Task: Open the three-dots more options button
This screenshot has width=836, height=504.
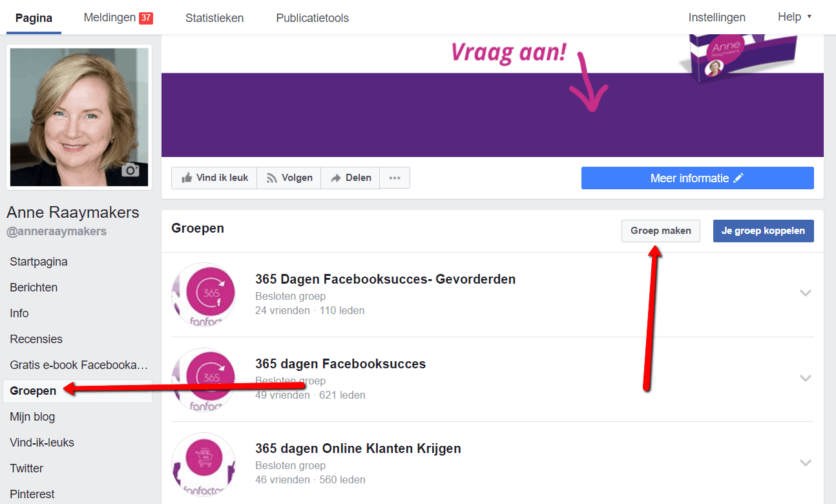Action: pyautogui.click(x=395, y=178)
